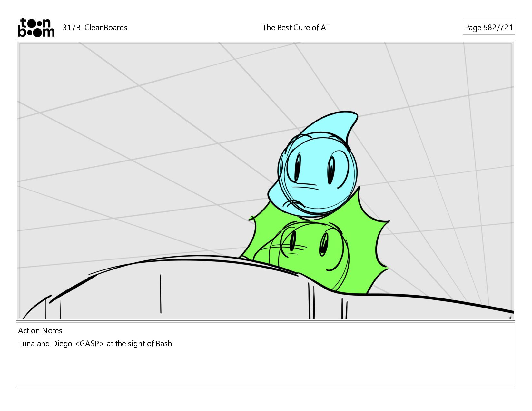This screenshot has width=532, height=411.
Task: Click the Toon Boom logo
Action: [x=36, y=27]
